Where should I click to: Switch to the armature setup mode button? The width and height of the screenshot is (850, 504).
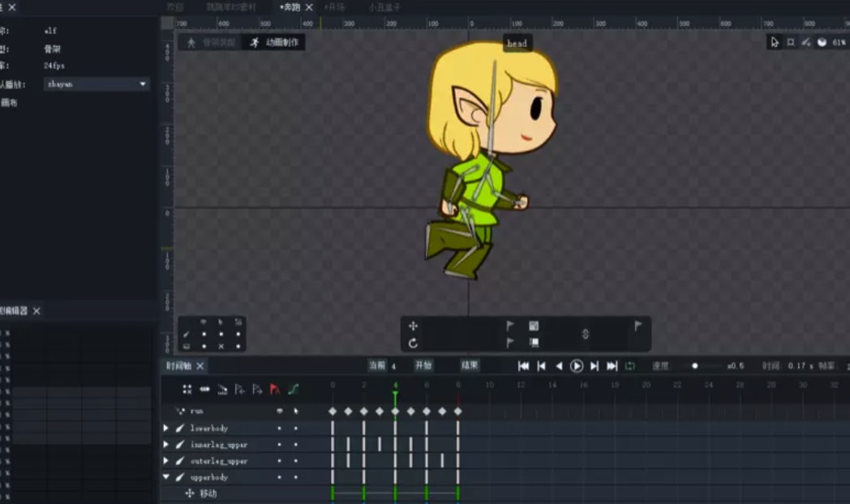point(212,42)
